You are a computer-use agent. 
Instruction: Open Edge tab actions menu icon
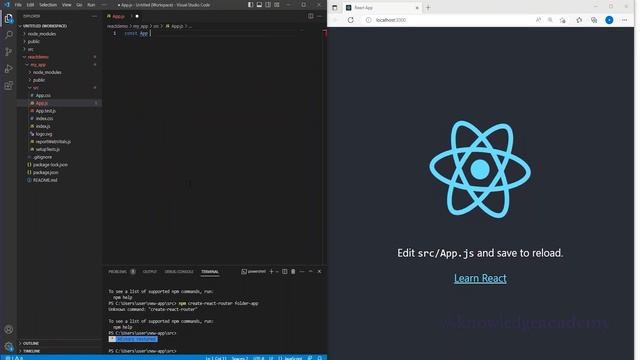[x=334, y=8]
